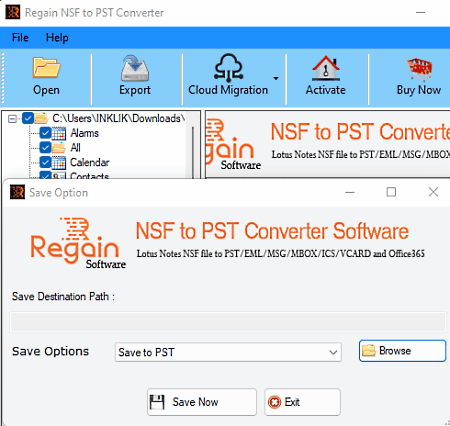Viewport: 450px width, 426px height.
Task: Click the Regain app icon in main title bar
Action: (x=13, y=12)
